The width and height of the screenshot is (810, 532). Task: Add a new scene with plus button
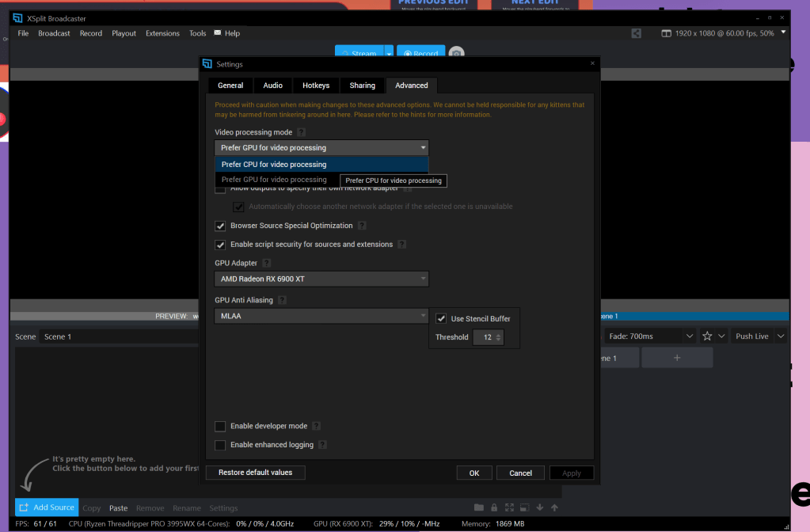coord(677,357)
